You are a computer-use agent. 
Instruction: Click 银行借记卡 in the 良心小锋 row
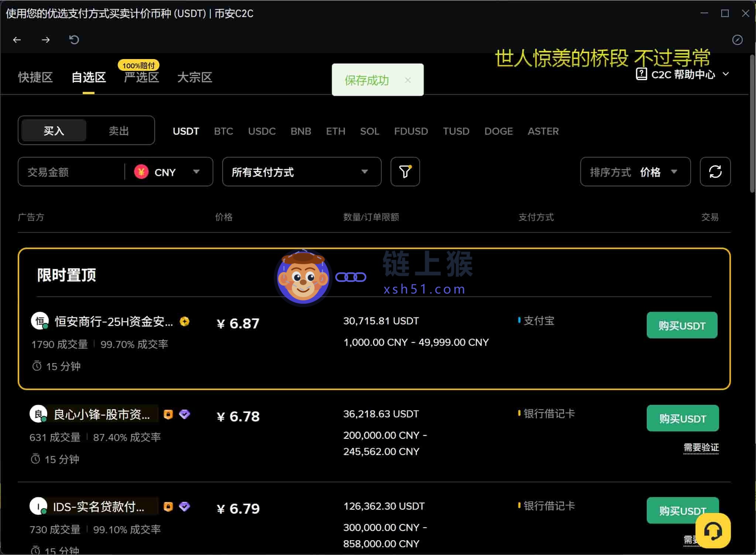[x=549, y=414]
